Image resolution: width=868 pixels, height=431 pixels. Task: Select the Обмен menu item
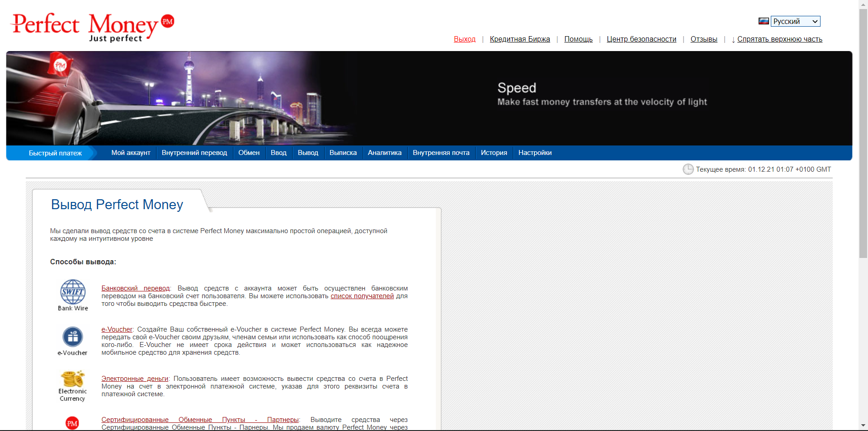point(249,153)
